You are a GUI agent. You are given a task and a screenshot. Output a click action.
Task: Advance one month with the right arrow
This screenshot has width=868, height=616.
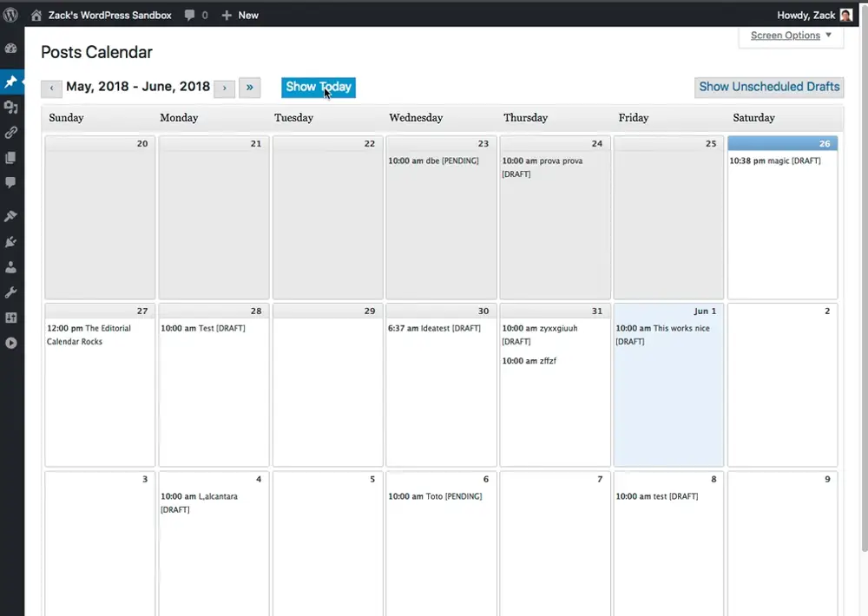coord(225,88)
